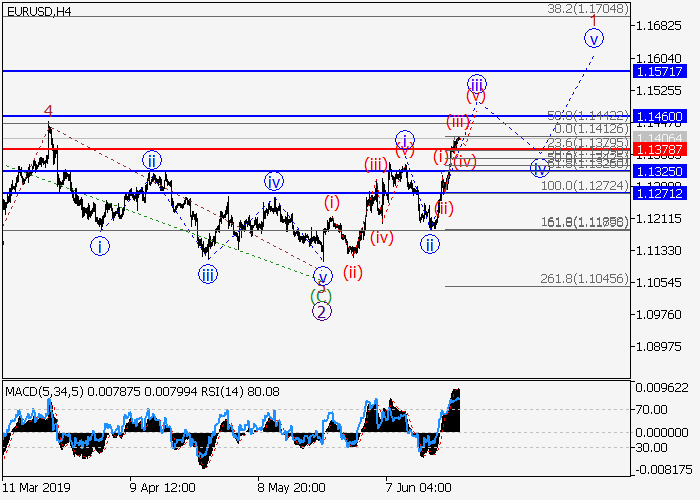Click the 1.15717 blue price level tag

click(x=664, y=72)
